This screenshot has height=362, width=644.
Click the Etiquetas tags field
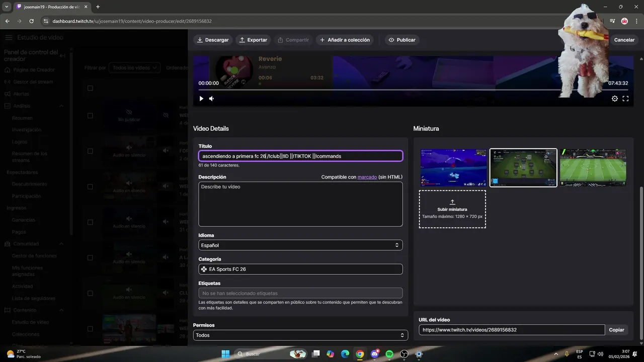[300, 293]
